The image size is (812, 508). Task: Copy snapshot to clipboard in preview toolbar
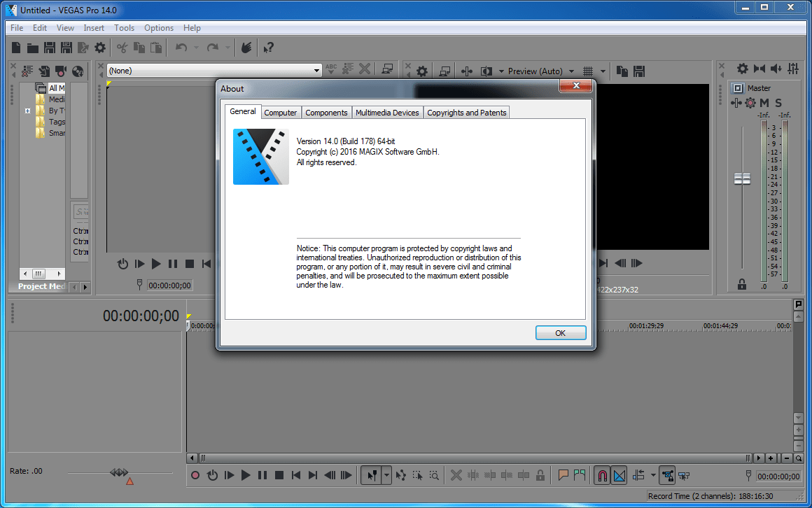(622, 71)
